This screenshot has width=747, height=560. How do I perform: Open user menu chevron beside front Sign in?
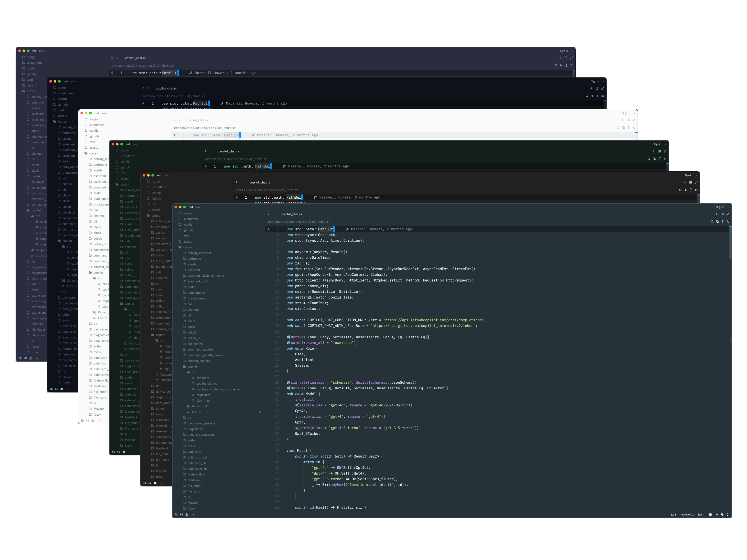coord(728,207)
